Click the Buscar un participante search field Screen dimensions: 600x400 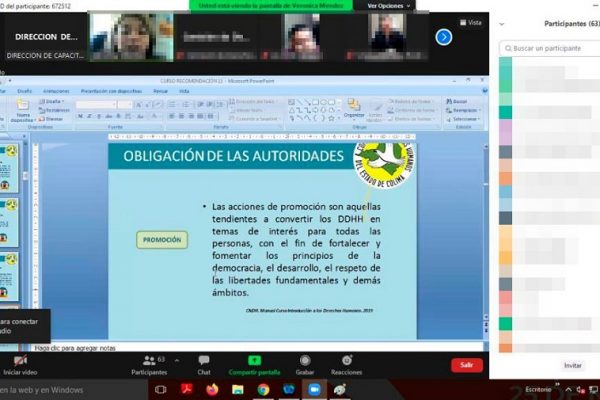pos(550,47)
